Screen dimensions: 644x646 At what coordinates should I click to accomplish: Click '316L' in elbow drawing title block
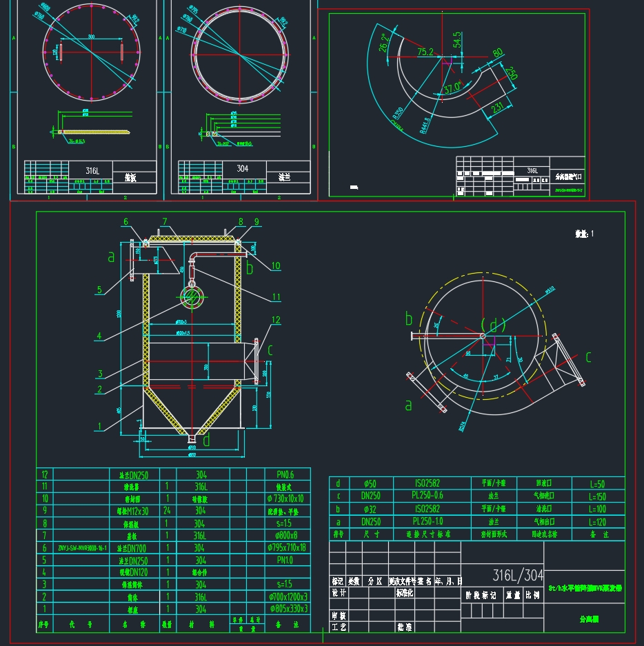tap(532, 170)
